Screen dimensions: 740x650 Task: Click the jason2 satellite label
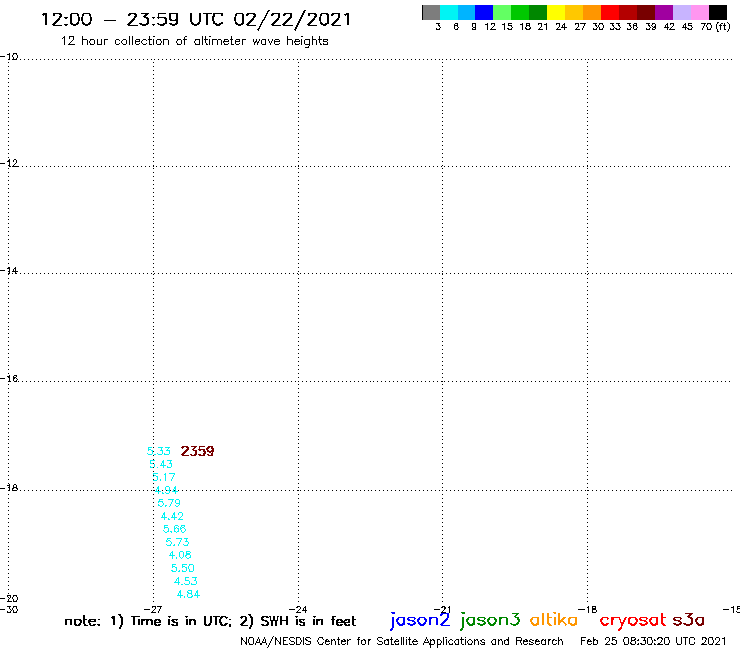(420, 620)
